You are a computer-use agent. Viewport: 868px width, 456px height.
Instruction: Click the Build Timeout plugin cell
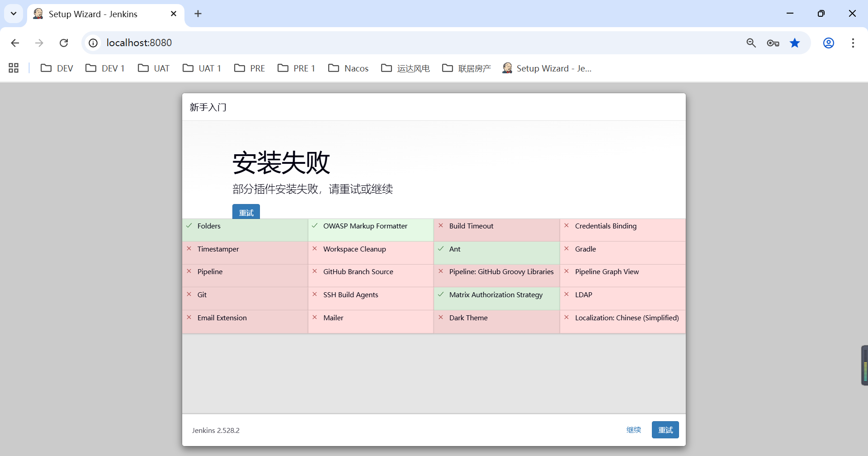[x=497, y=230]
